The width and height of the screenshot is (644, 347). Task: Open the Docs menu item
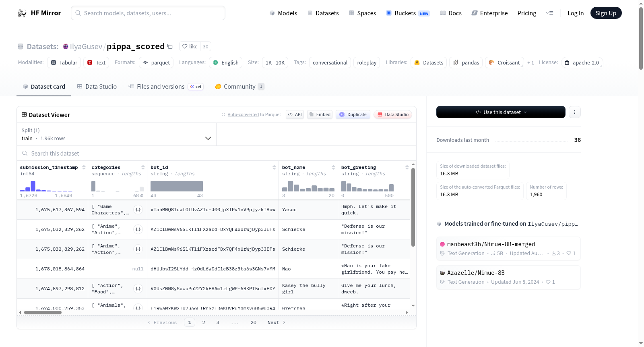click(x=450, y=13)
